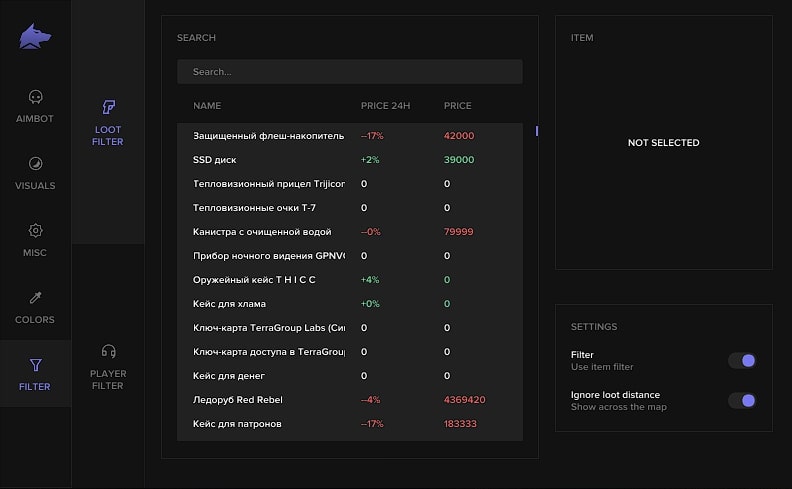Select Канистра с очищенной водой item

[x=349, y=232]
